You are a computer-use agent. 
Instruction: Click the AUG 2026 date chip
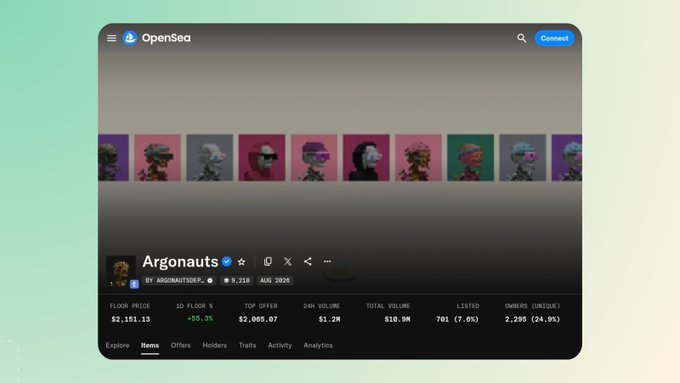coord(275,281)
